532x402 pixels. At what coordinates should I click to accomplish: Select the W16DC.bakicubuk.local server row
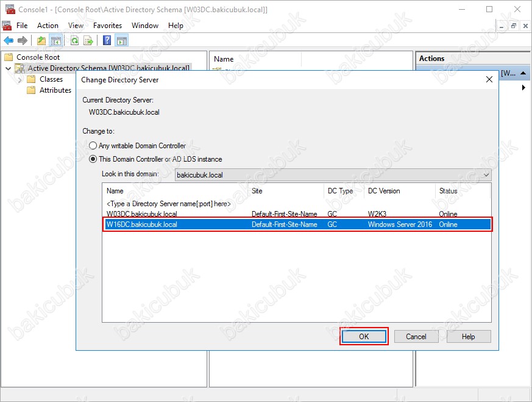(297, 224)
